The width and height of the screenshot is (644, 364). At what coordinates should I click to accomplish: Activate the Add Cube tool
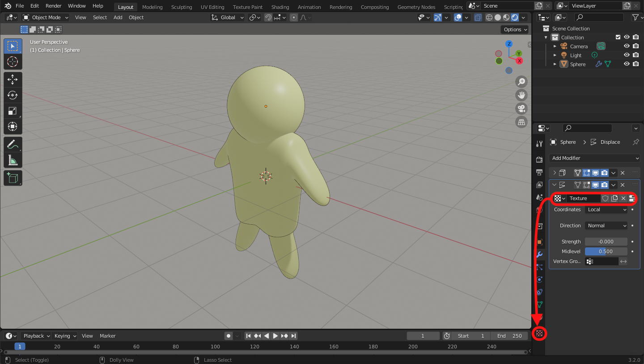[x=13, y=178]
